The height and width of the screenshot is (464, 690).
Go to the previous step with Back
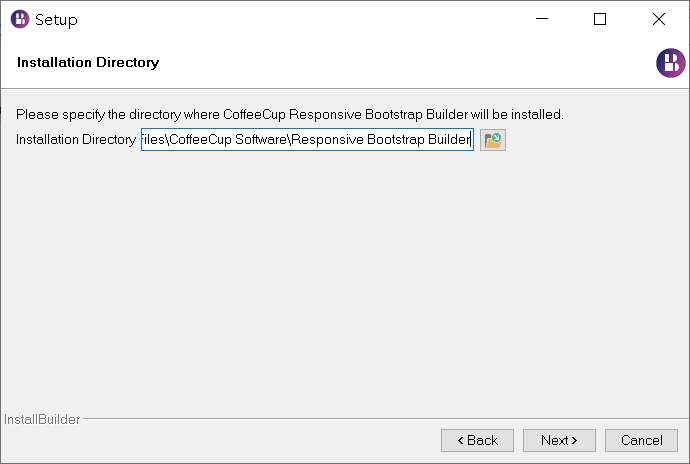pyautogui.click(x=477, y=440)
